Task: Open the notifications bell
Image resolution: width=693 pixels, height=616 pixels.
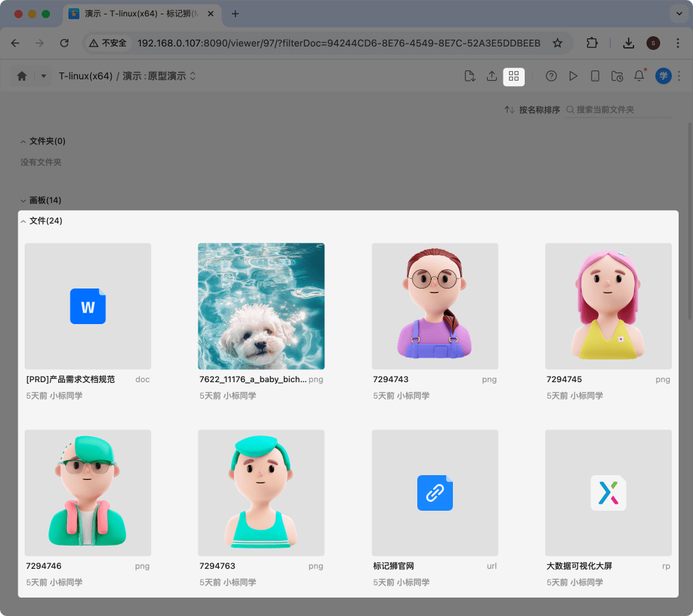Action: 638,76
